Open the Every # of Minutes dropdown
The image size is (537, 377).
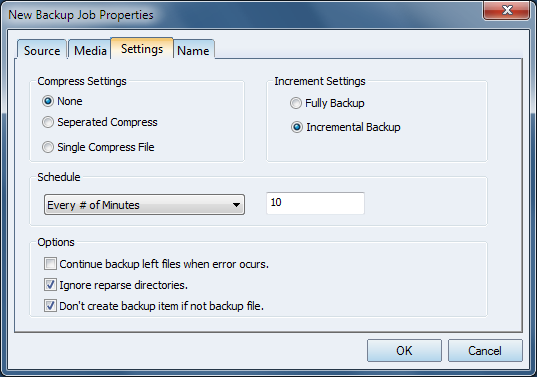(144, 205)
